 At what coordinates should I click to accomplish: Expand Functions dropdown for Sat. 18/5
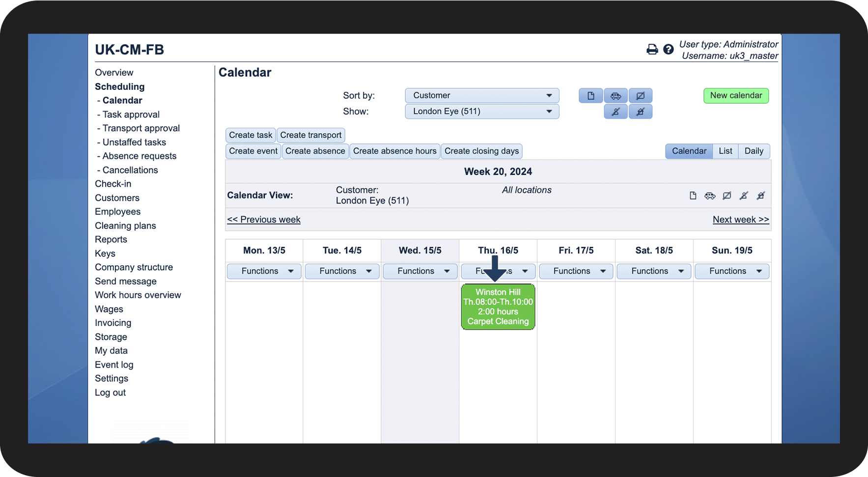coord(654,271)
